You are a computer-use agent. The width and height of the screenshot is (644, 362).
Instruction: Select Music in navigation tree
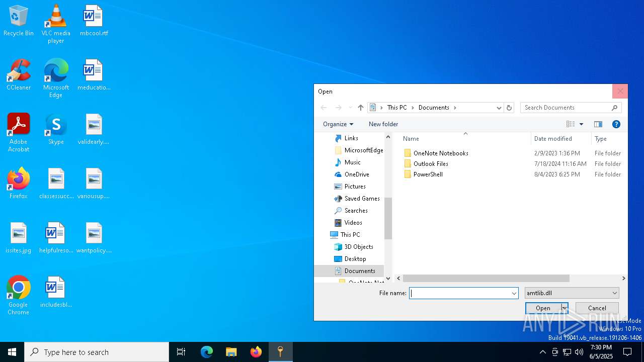point(352,162)
